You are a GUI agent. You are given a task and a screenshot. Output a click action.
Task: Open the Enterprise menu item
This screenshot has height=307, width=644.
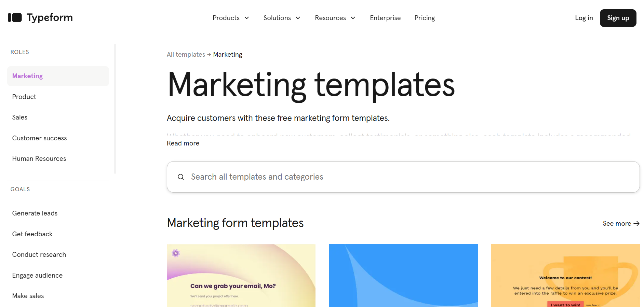coord(385,18)
